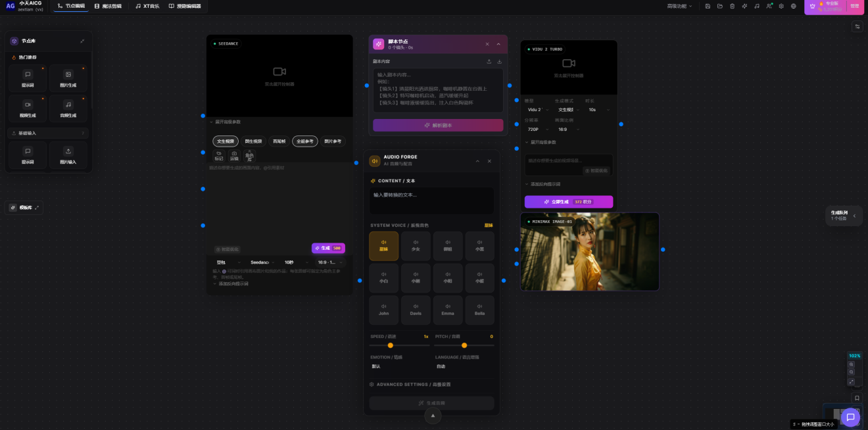Click the zoom out magnifier icon
Viewport: 868px width, 430px height.
pos(852,372)
